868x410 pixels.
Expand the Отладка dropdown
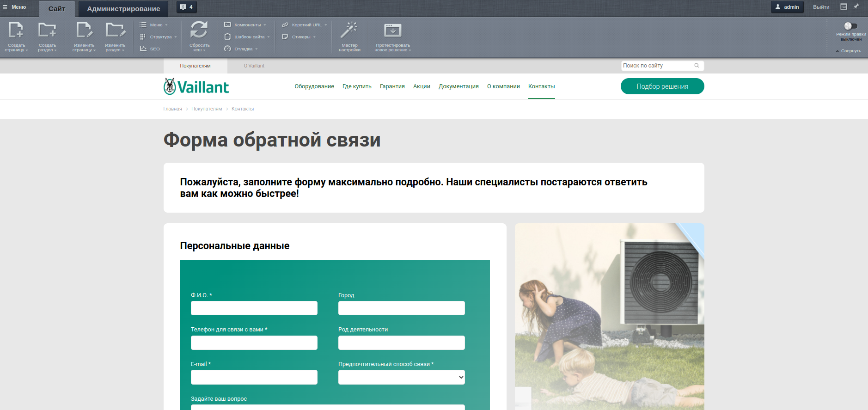point(241,49)
